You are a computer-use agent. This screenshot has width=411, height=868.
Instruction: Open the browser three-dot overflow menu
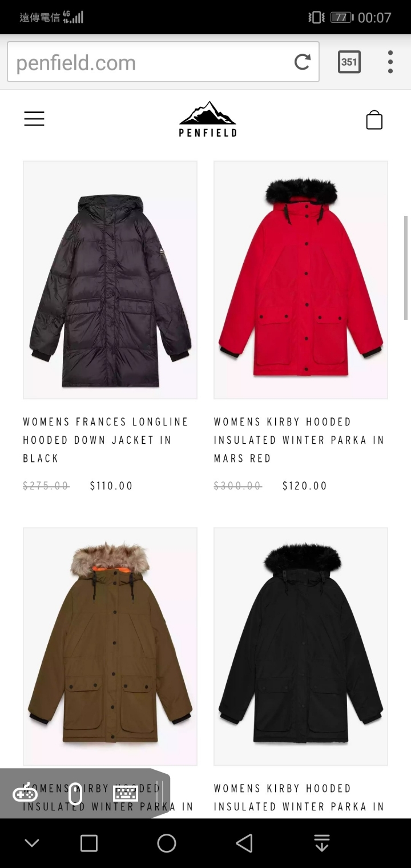pos(390,62)
